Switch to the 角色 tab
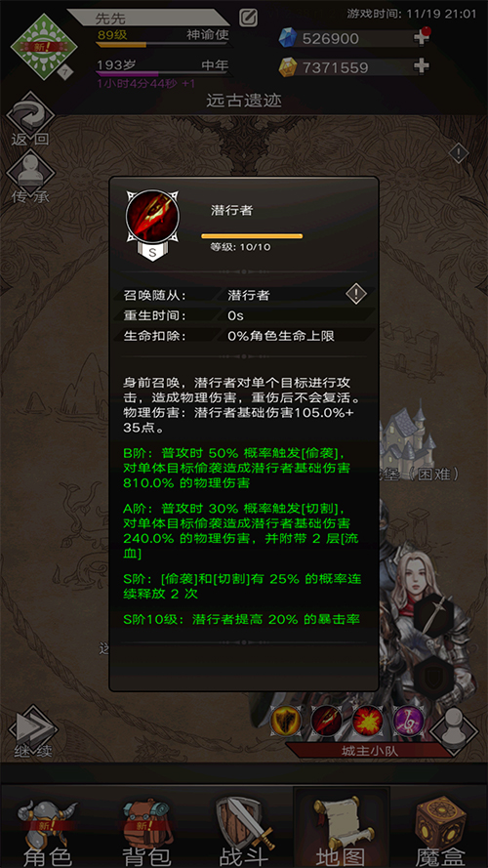Viewport: 488px width, 868px height. click(x=49, y=828)
